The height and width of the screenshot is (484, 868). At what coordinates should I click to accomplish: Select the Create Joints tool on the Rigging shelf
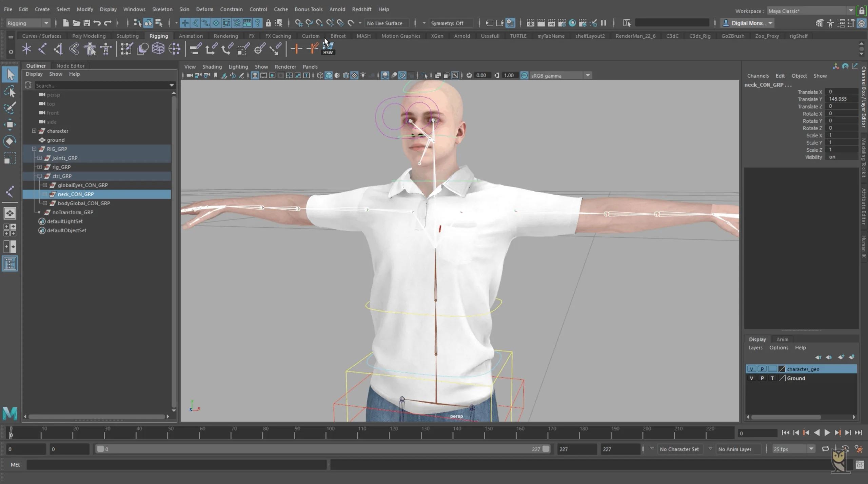26,49
